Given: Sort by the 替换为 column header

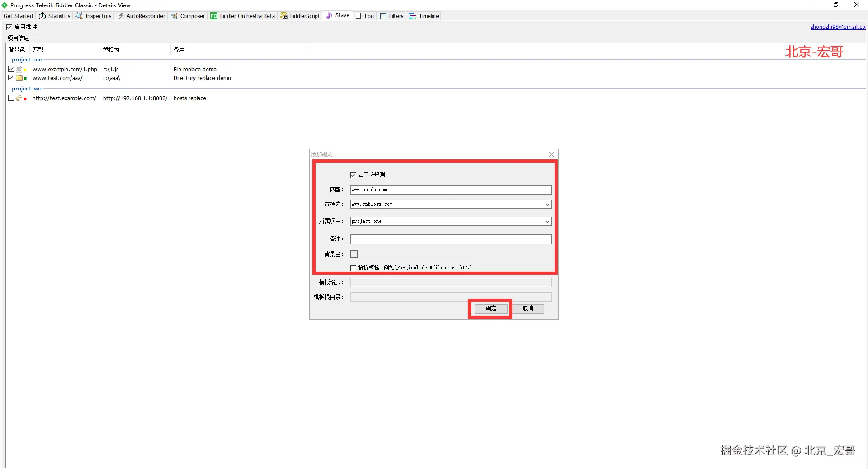Looking at the screenshot, I should click(135, 50).
